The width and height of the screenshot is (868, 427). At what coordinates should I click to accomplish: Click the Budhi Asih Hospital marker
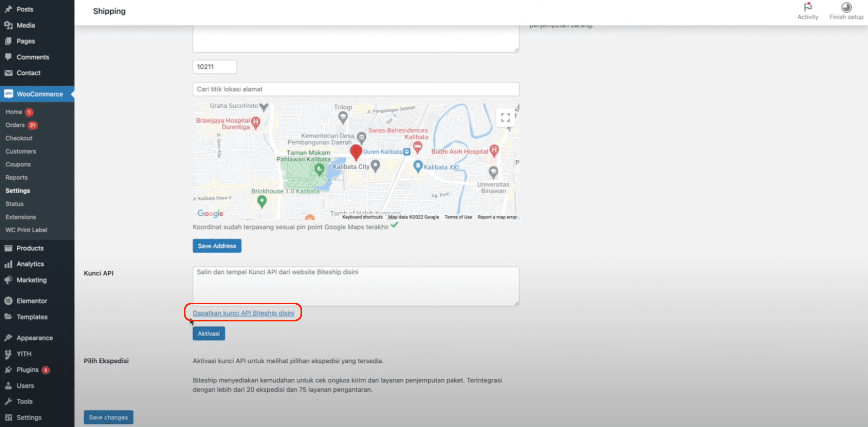pos(494,150)
